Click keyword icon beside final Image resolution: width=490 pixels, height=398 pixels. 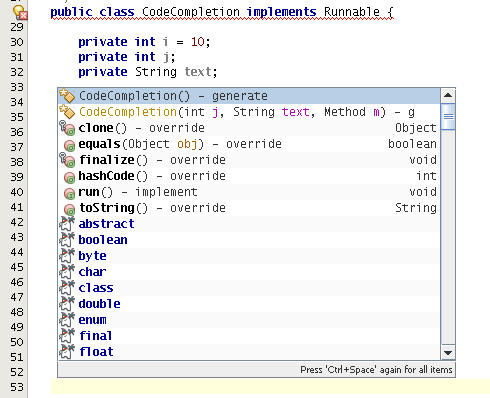67,336
